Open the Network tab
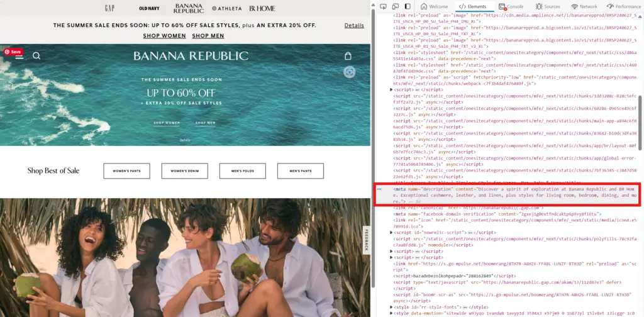 tap(584, 6)
